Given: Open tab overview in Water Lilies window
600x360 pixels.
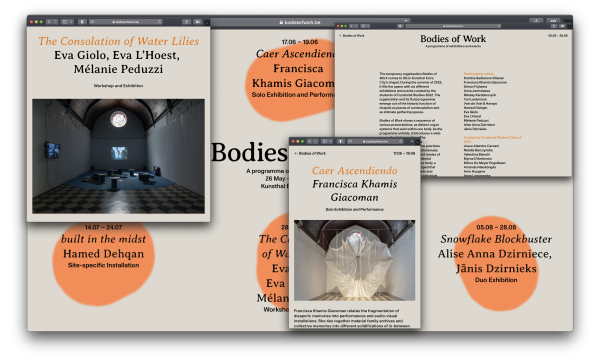Looking at the screenshot, I should 197,22.
